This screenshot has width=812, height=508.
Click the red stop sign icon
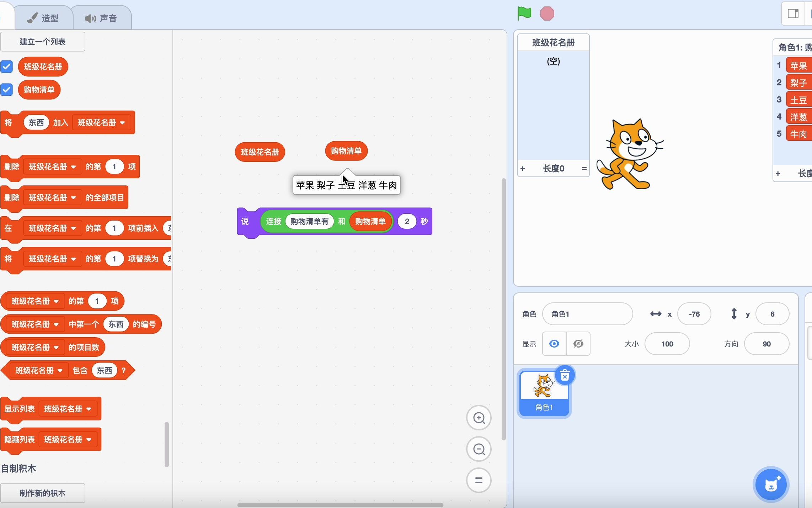pyautogui.click(x=547, y=14)
